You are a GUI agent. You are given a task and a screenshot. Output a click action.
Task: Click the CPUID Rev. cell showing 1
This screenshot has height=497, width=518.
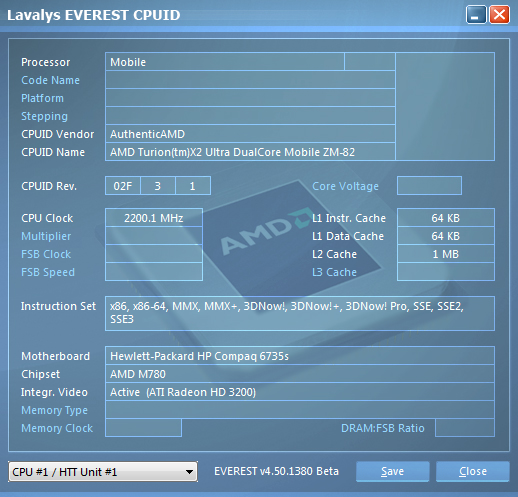point(193,186)
